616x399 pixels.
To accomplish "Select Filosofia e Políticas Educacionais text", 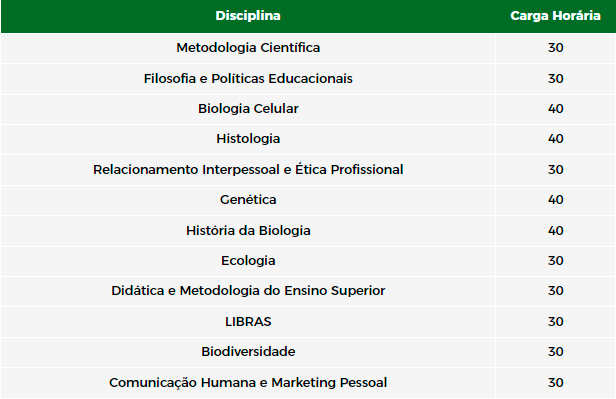I will [248, 79].
